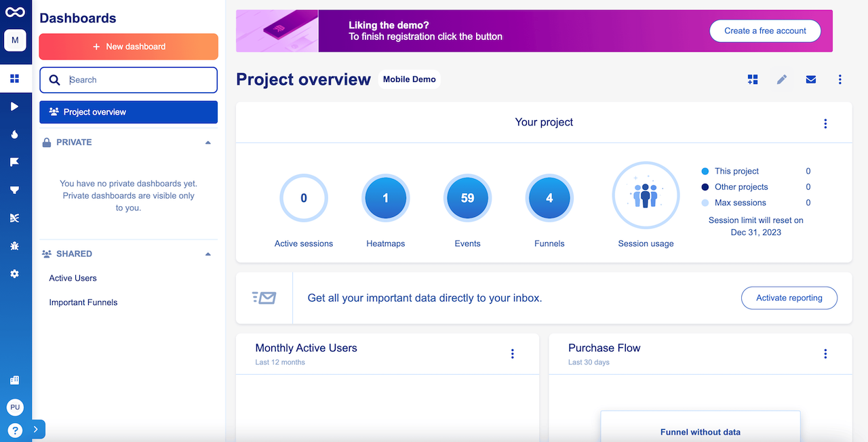Toggle the dashboards grid icon in sidebar
This screenshot has width=868, height=442.
pos(15,79)
